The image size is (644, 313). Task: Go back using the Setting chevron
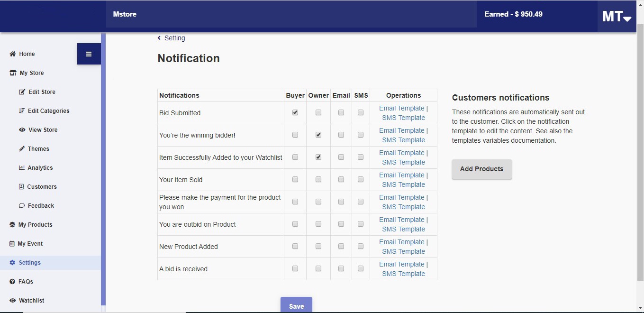(159, 38)
